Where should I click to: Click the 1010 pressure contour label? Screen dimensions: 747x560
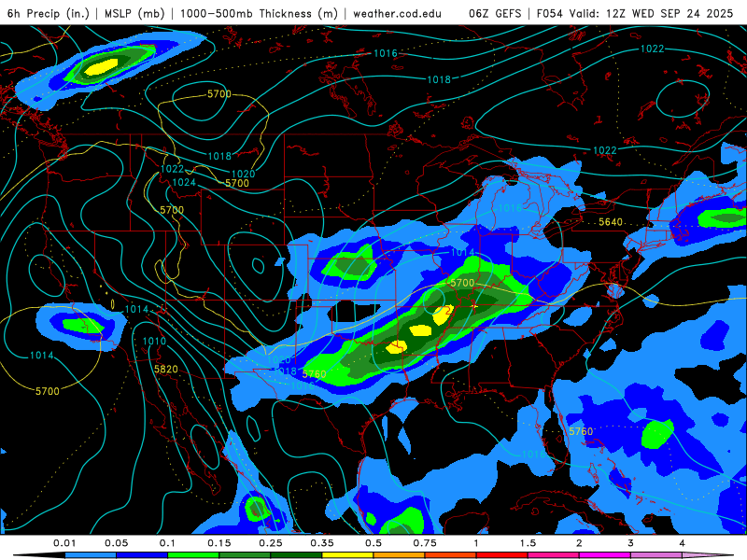click(x=154, y=341)
